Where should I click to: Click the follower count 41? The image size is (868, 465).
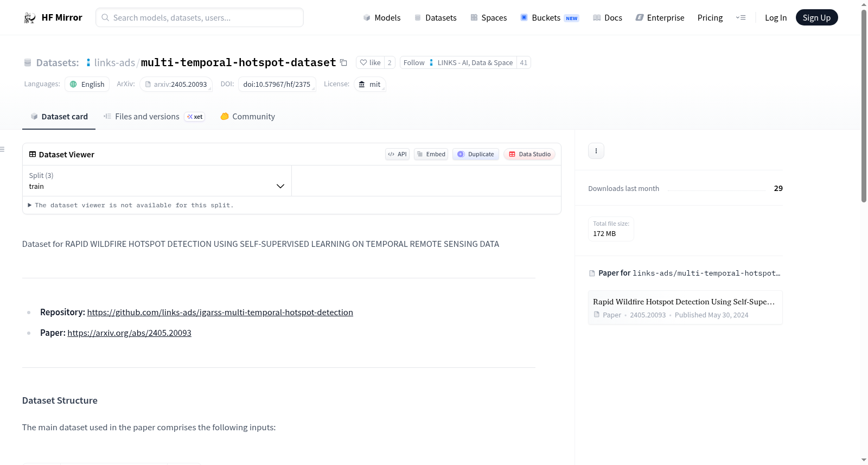coord(524,62)
